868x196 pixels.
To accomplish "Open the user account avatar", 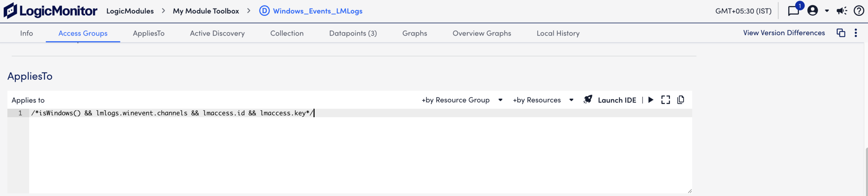I will coord(812,11).
